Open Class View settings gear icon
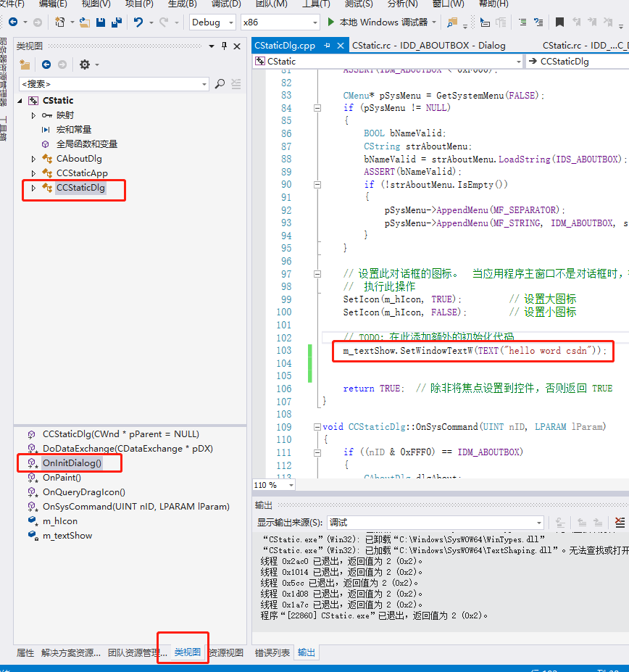 click(x=85, y=65)
